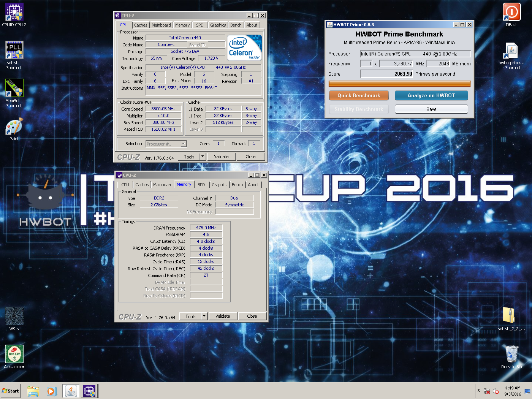Open the W9-s desktop icon
532x399 pixels.
[14, 318]
